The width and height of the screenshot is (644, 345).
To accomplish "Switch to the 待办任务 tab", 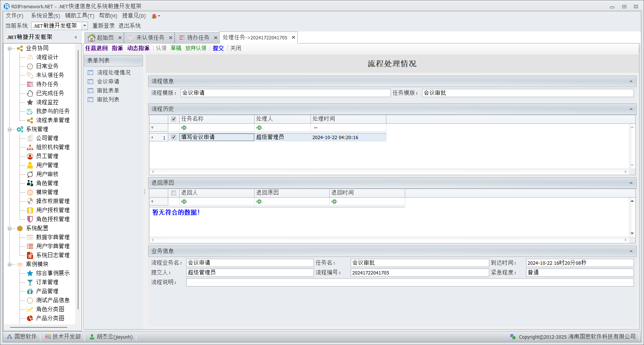I will 198,38.
